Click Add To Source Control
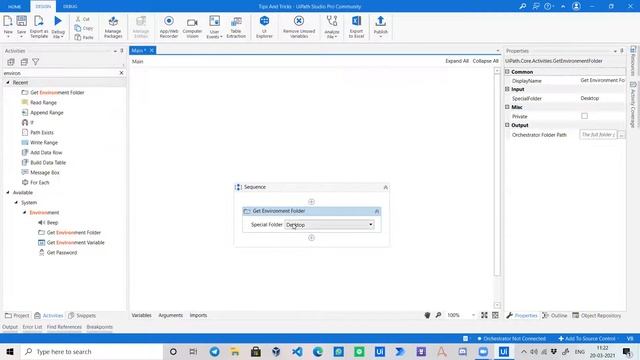The image size is (640, 360). click(x=587, y=339)
